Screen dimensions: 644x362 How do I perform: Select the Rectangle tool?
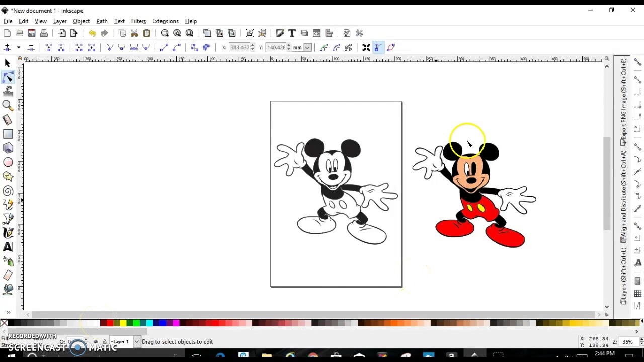pos(8,134)
